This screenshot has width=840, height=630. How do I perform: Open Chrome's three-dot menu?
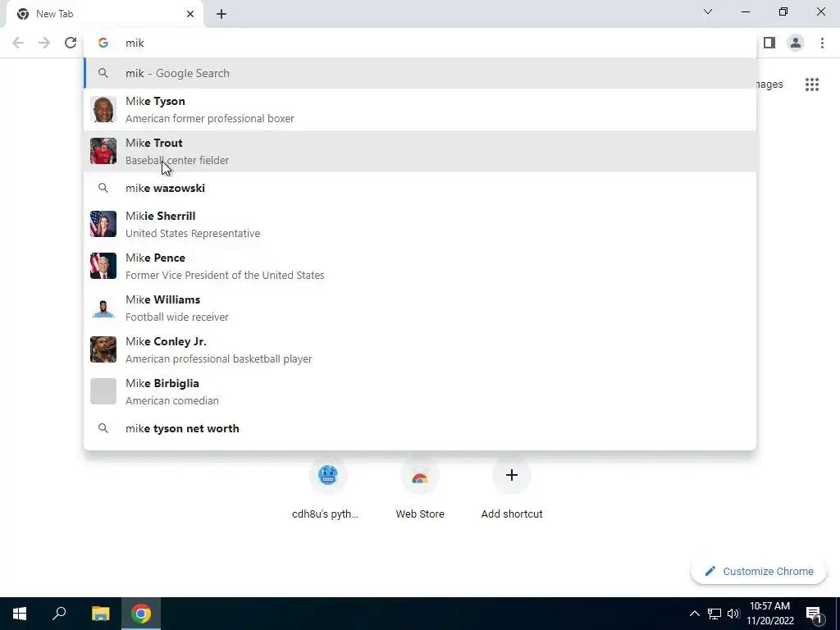822,43
